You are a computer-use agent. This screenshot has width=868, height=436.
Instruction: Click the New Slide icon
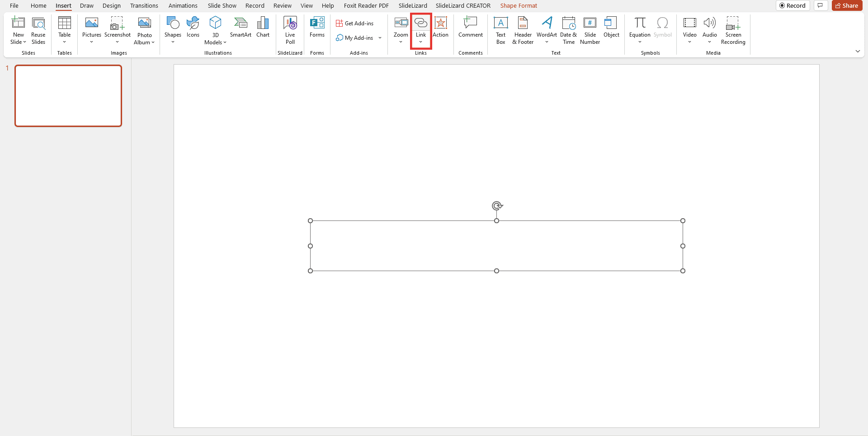click(18, 23)
